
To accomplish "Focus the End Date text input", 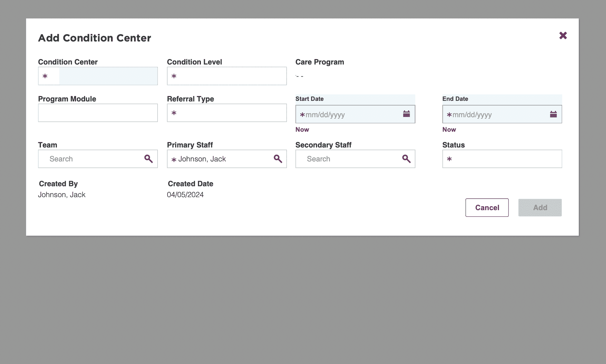I will click(495, 114).
